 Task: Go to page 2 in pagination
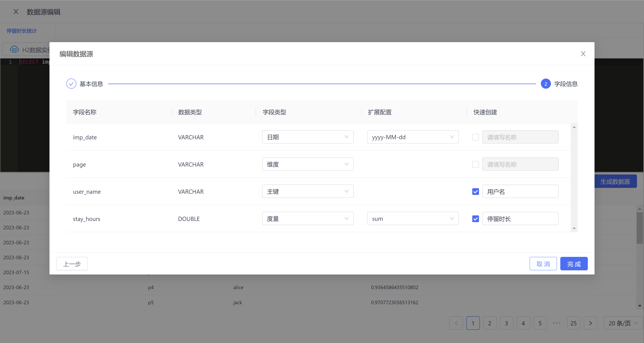click(x=490, y=323)
